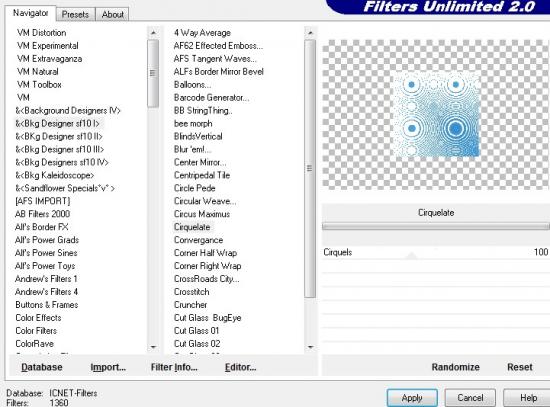Click the Import button

tap(108, 367)
